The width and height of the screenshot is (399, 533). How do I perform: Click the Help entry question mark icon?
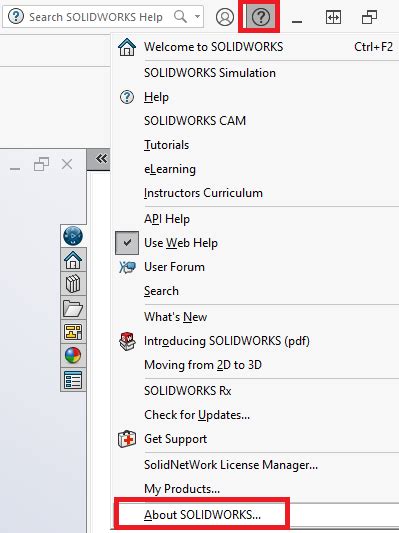point(127,97)
